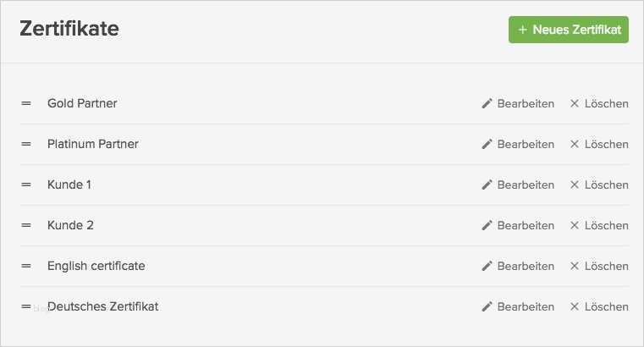Create a new certificate with Neues Zertifikat

pos(568,30)
